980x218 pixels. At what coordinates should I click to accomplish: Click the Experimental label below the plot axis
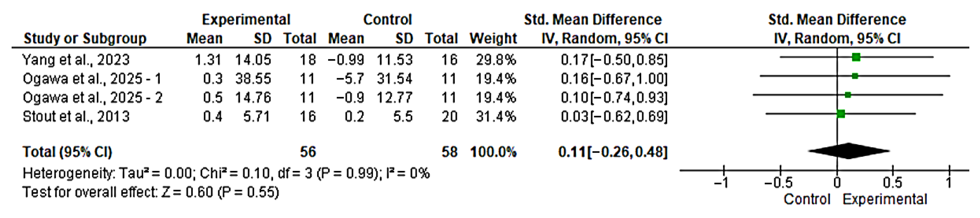click(885, 199)
